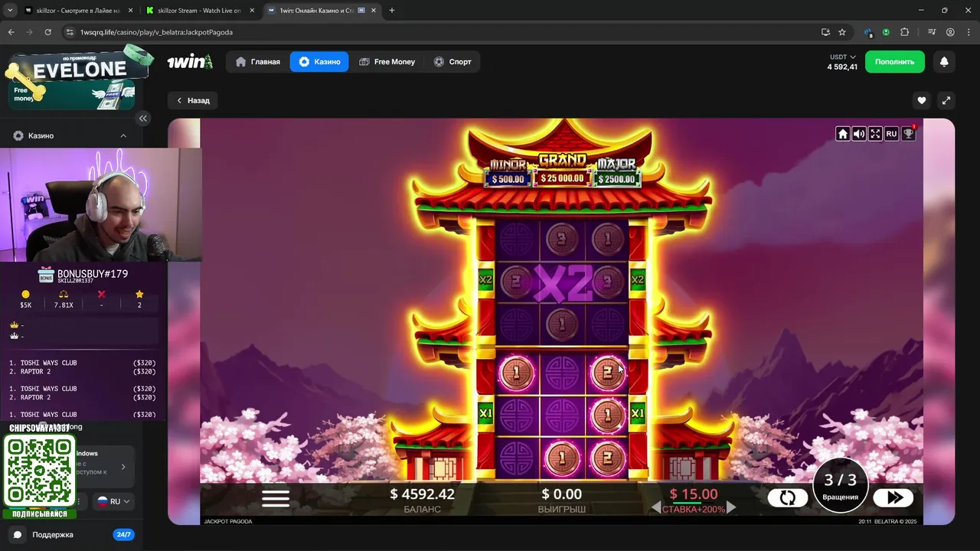Open the Спорт section
Viewport: 980px width, 551px height.
coord(452,62)
